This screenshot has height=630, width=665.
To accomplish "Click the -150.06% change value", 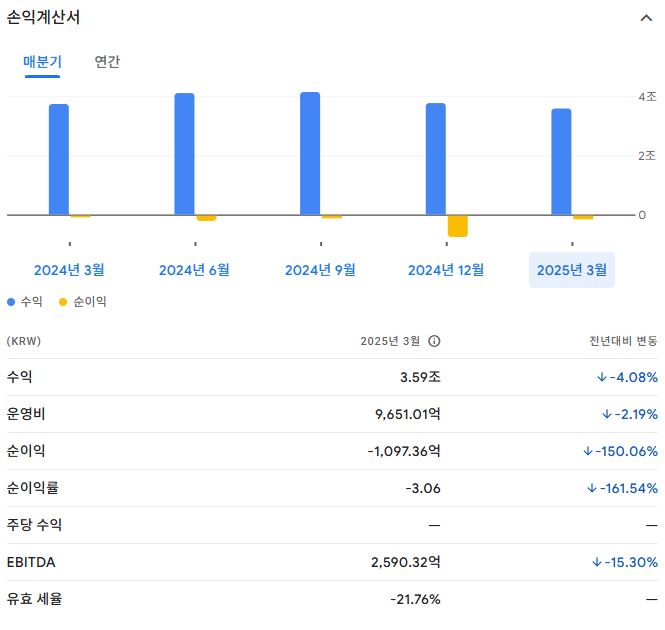I will [620, 451].
